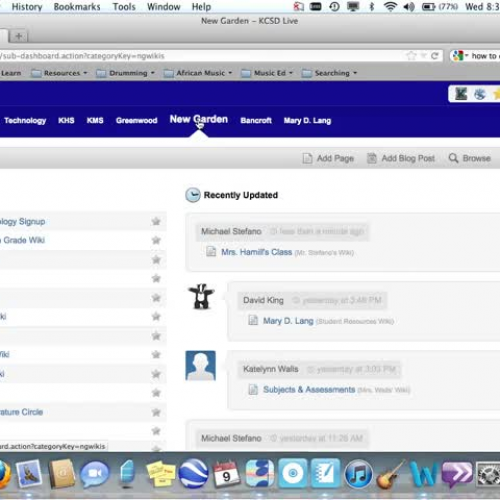Open a new browser tab with plus button
Viewport: 500px width, 500px height.
(19, 36)
